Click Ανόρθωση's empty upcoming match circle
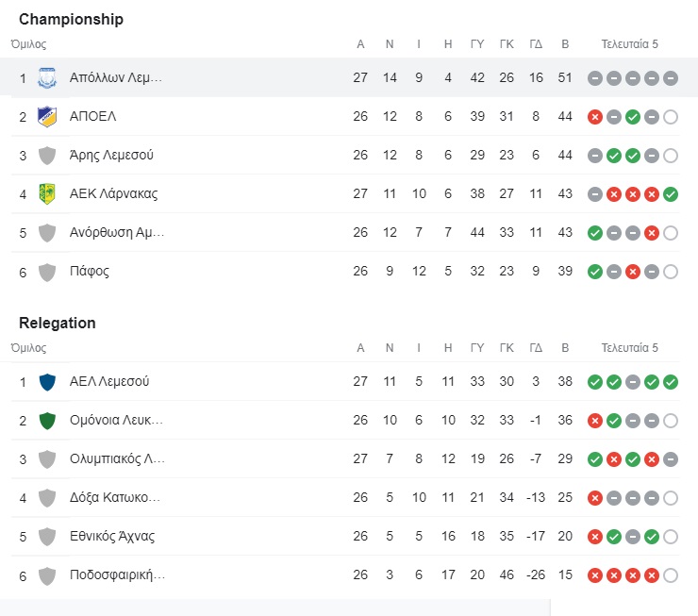The width and height of the screenshot is (698, 616). click(x=671, y=233)
